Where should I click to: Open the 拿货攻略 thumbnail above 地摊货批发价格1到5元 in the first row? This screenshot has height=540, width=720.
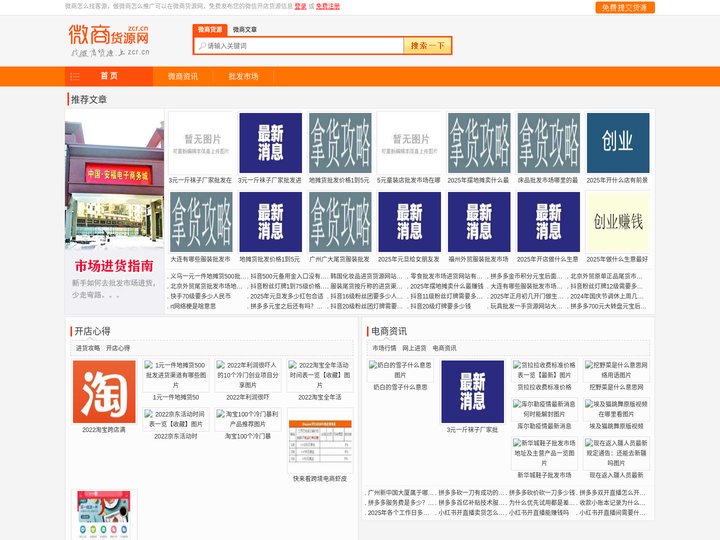(x=340, y=143)
